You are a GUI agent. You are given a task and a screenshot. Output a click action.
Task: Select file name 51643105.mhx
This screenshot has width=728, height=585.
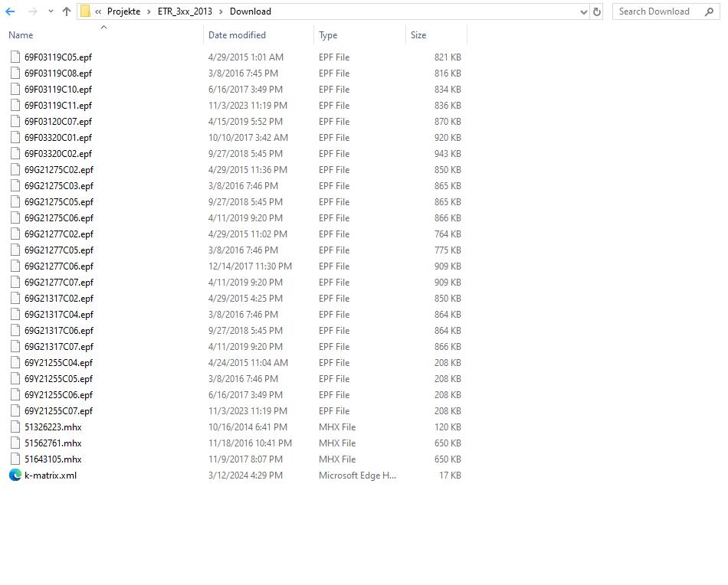[53, 459]
